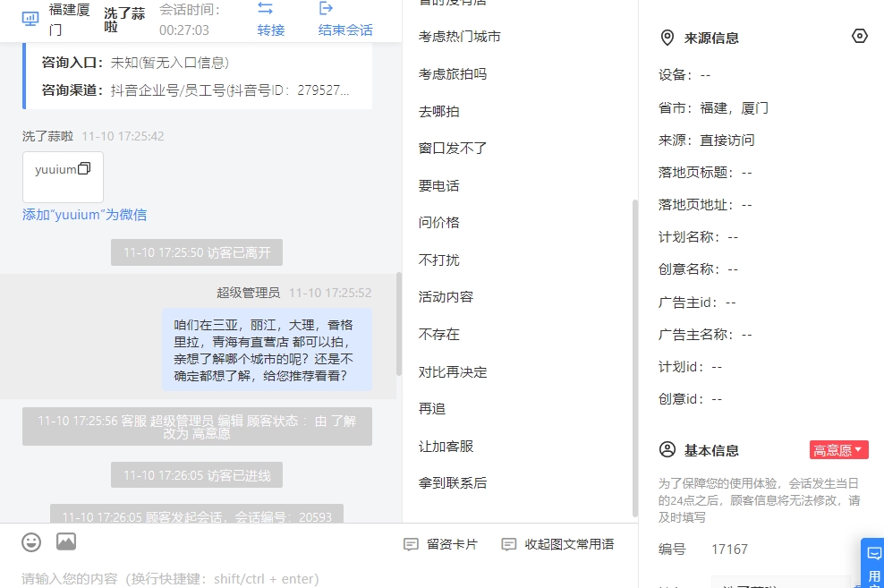Click the 广告主名称 field row
Image resolution: width=884 pixels, height=588 pixels.
click(x=705, y=335)
